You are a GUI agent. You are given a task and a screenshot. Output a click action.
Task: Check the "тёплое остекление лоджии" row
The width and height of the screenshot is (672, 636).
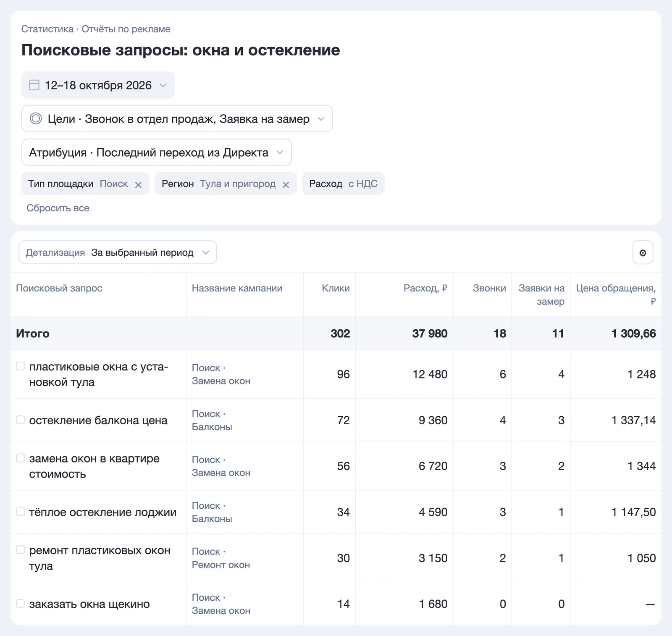[x=20, y=512]
